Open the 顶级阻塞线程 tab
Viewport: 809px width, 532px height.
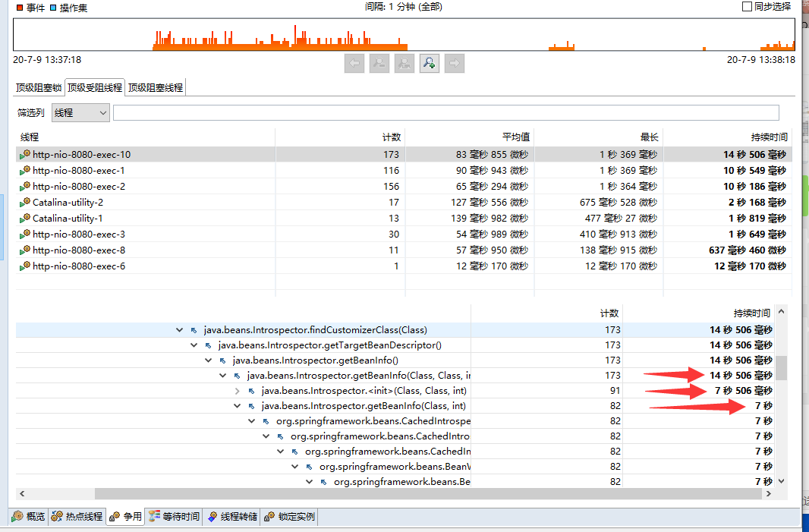tap(156, 88)
